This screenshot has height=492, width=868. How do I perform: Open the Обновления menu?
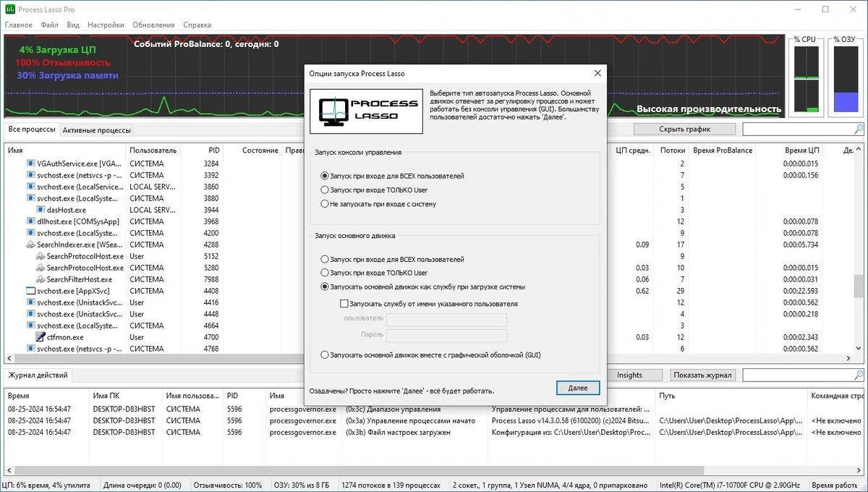(153, 25)
